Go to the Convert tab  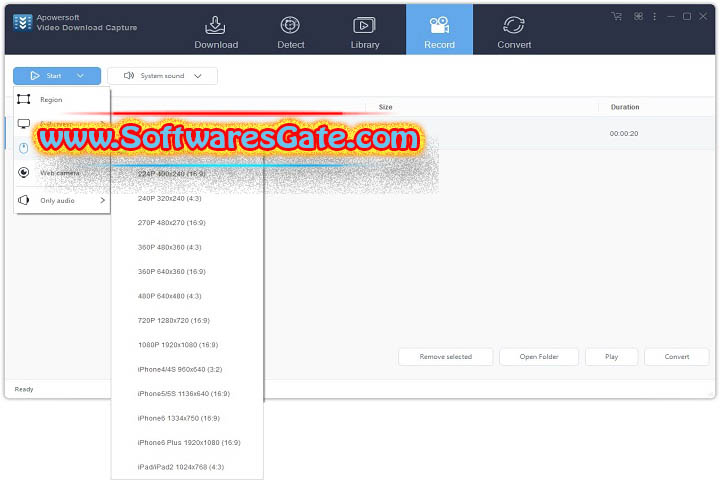514,32
